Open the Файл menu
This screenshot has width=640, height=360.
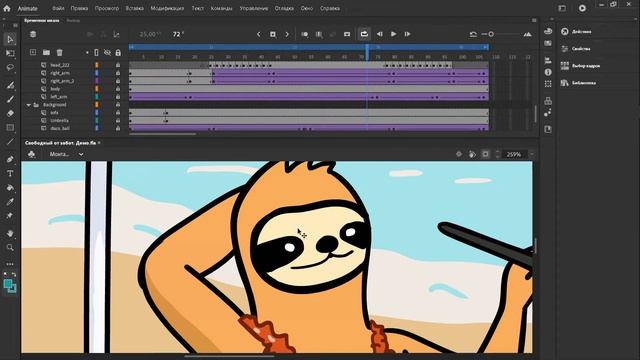pos(58,8)
